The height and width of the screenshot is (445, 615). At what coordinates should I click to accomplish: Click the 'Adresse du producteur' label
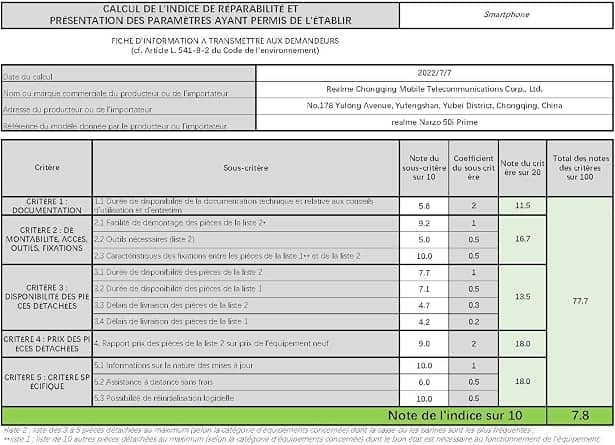click(x=77, y=109)
